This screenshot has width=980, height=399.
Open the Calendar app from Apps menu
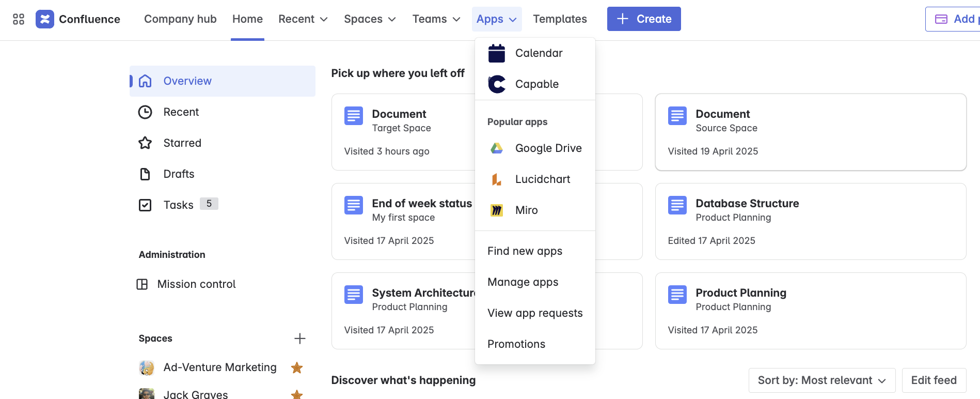coord(539,53)
